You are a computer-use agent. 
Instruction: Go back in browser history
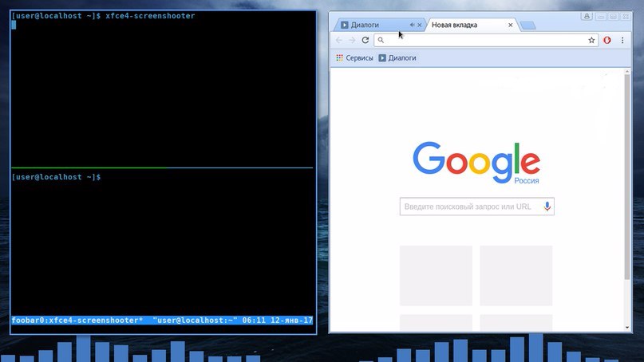pyautogui.click(x=339, y=40)
